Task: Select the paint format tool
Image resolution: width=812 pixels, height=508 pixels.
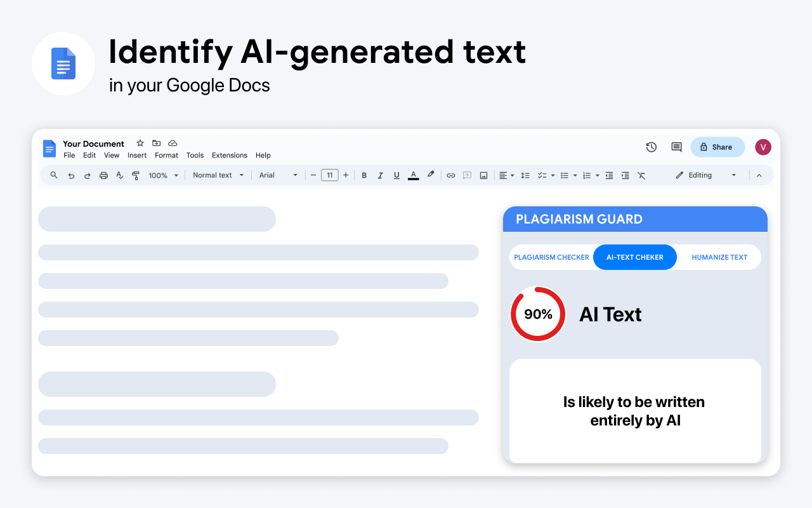Action: 136,175
